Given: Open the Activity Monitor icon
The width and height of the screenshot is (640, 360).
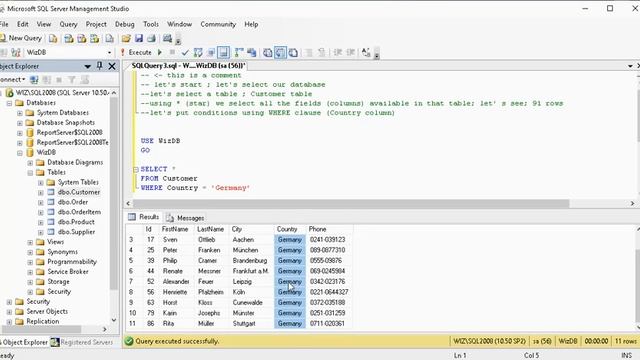Looking at the screenshot, I should (167, 38).
